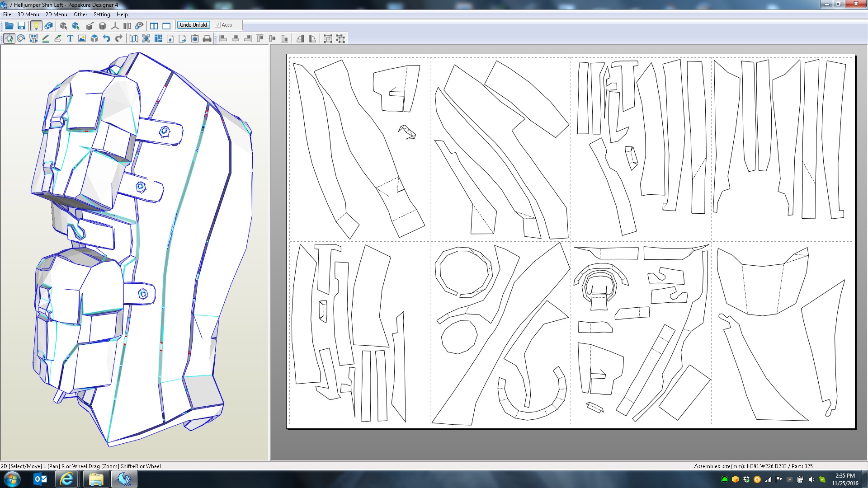Click the clipboard copy image icon

[x=195, y=39]
